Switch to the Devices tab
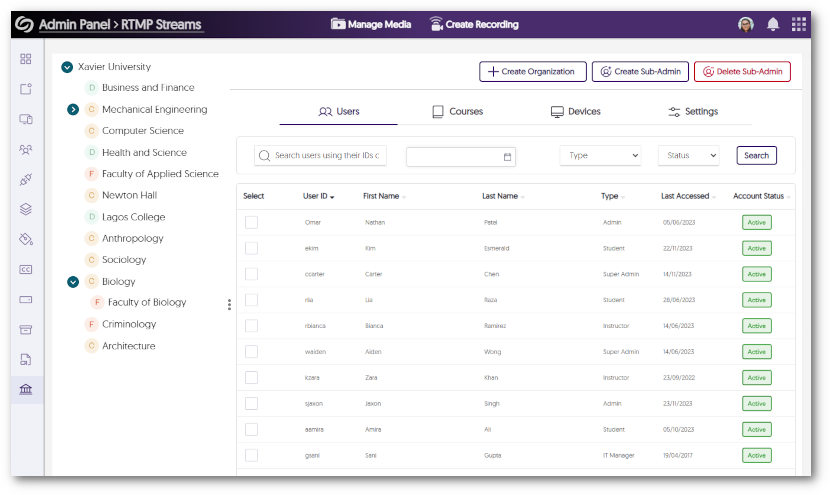The height and width of the screenshot is (495, 830). click(576, 112)
